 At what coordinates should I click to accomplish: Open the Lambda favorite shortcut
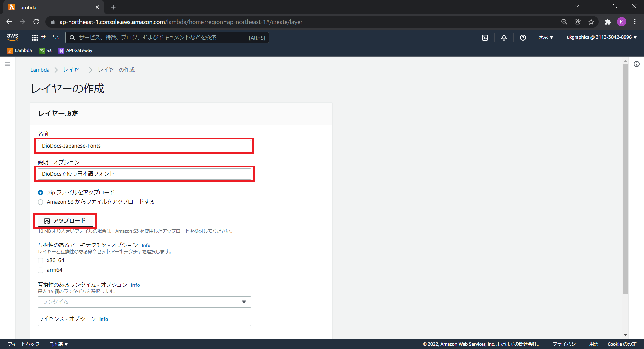pos(19,51)
